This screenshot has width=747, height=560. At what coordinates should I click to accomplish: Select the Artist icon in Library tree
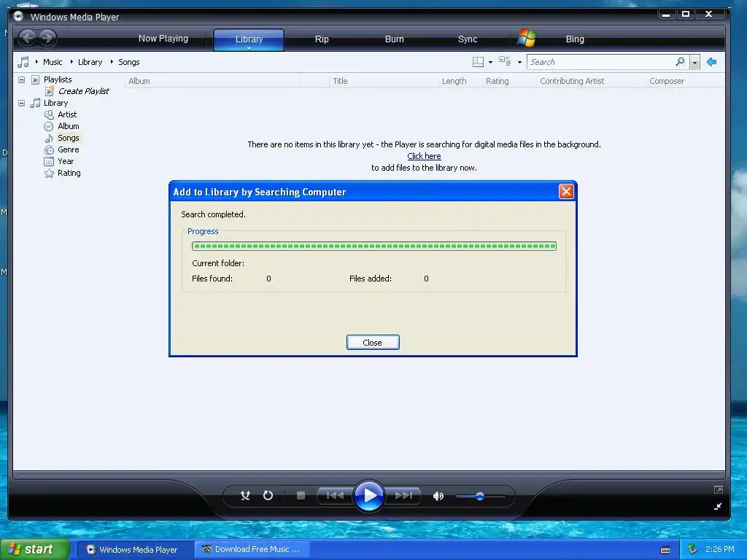(x=49, y=114)
